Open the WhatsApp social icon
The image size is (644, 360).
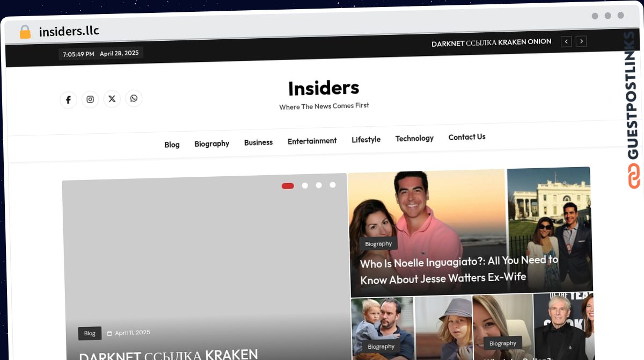[x=134, y=98]
